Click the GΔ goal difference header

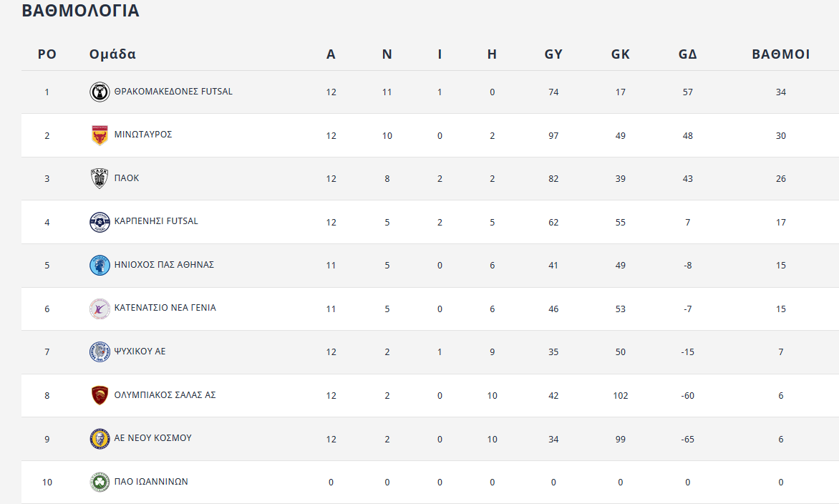click(687, 54)
